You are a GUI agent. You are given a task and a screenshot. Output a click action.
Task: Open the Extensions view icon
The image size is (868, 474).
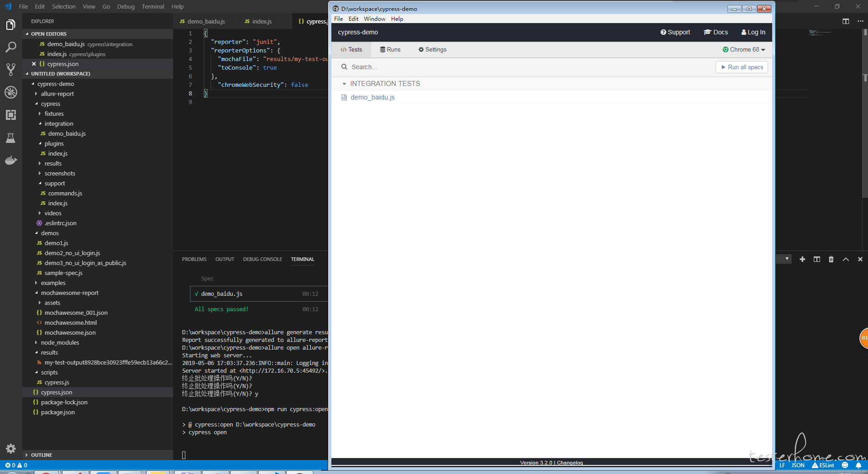11,115
